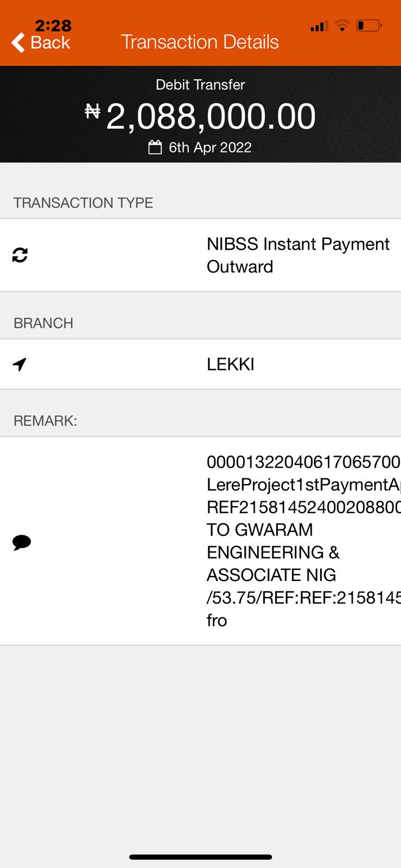Image resolution: width=401 pixels, height=868 pixels.
Task: Tap the Back chevron arrow icon
Action: 18,42
